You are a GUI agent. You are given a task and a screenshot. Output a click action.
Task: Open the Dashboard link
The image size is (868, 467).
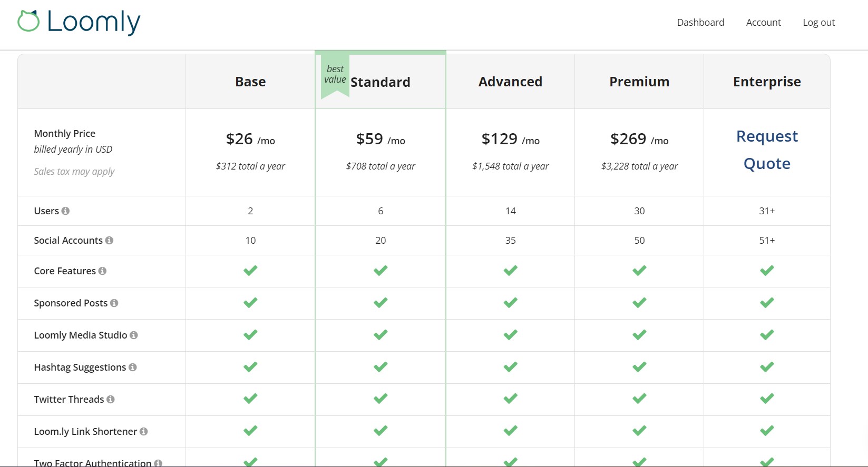[x=700, y=23]
